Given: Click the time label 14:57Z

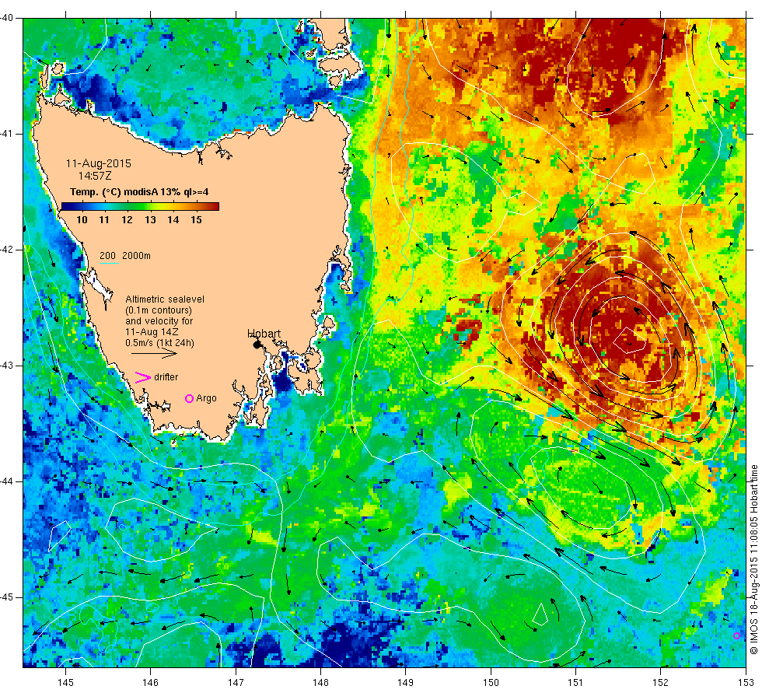Looking at the screenshot, I should tap(95, 176).
